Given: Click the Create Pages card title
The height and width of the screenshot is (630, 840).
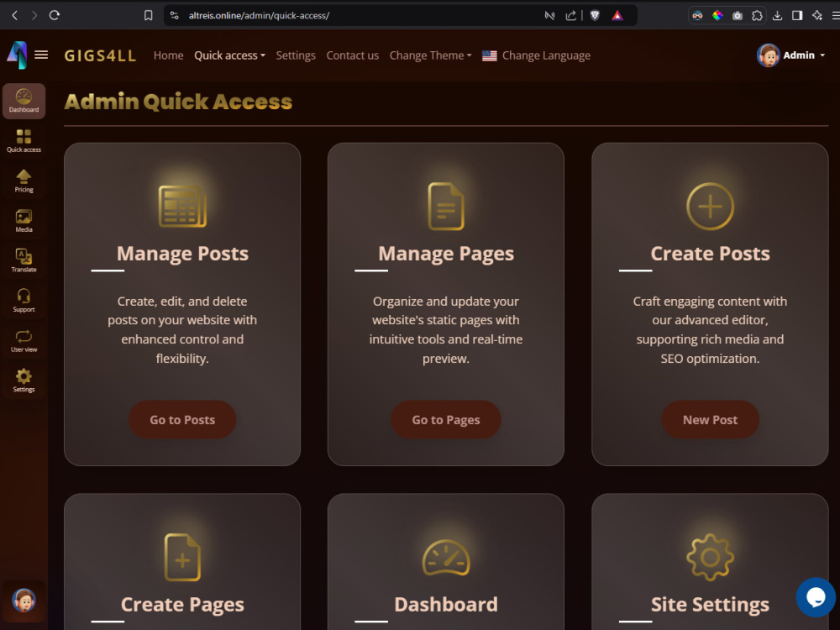Looking at the screenshot, I should tap(182, 605).
